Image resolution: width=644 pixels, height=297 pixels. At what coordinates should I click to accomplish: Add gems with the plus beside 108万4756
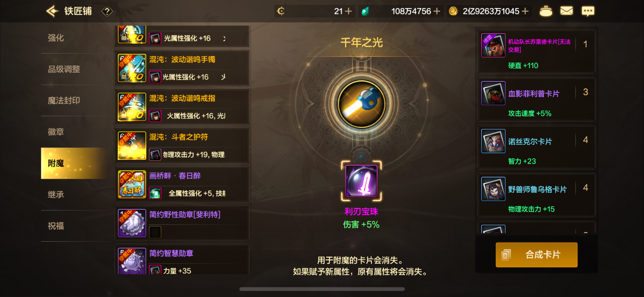[x=437, y=11]
